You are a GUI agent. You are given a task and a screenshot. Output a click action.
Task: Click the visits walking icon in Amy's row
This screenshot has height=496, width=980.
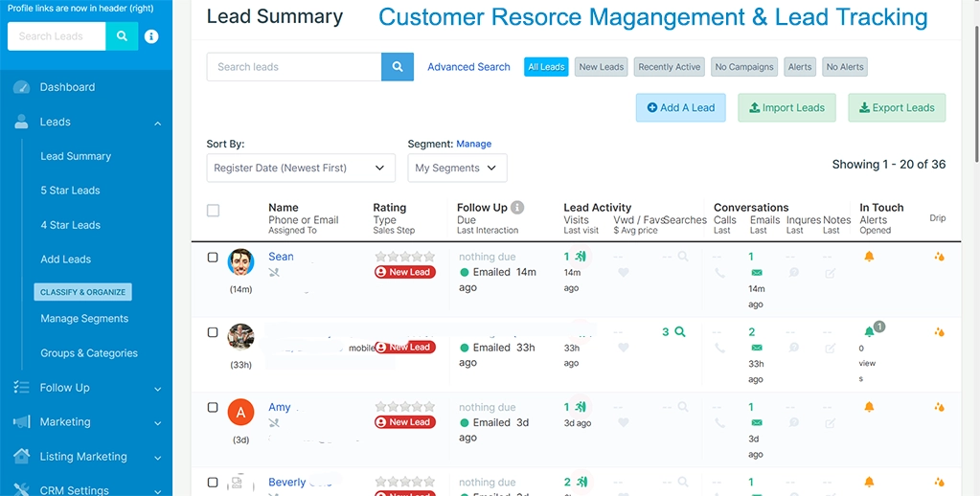click(581, 407)
